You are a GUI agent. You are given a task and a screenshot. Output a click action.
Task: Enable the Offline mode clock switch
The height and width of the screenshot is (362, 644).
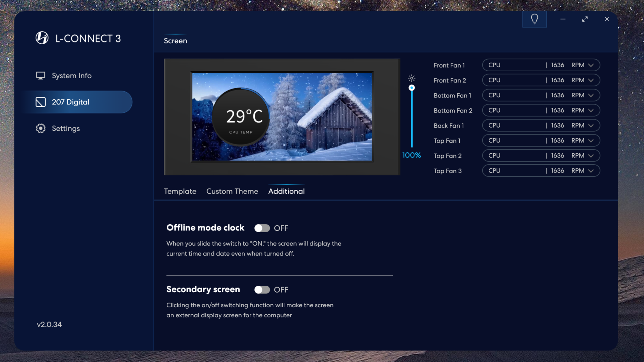pos(262,228)
